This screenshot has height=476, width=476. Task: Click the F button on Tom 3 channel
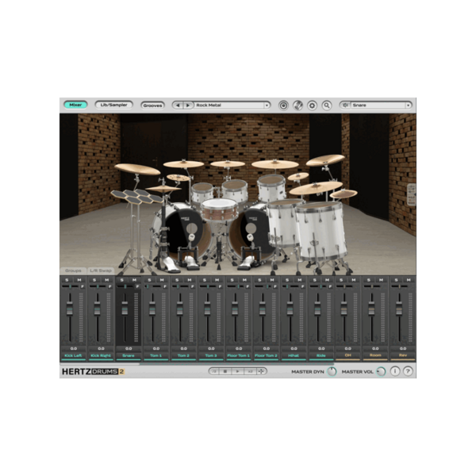click(x=220, y=286)
